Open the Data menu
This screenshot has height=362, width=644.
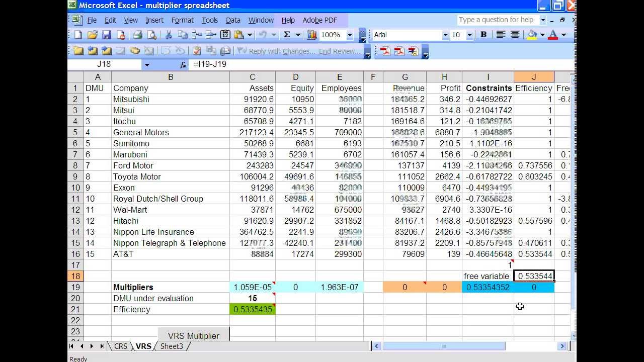pos(233,20)
